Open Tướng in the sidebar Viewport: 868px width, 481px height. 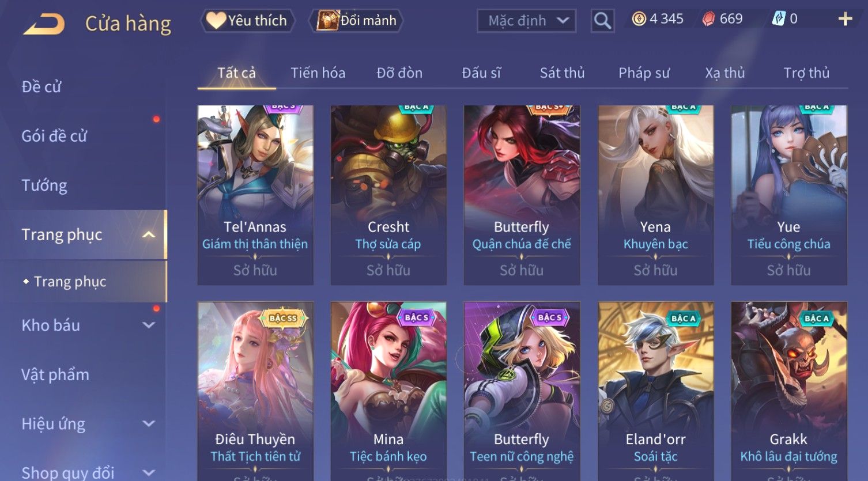(44, 185)
